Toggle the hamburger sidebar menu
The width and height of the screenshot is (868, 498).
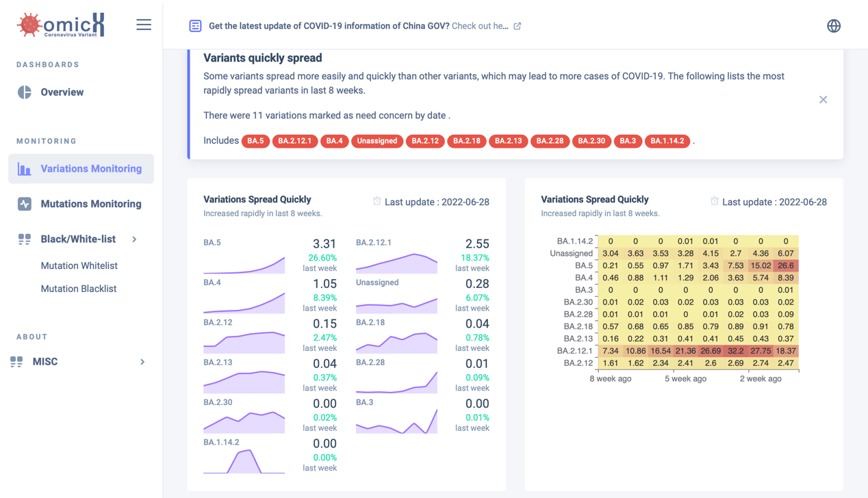pyautogui.click(x=144, y=25)
